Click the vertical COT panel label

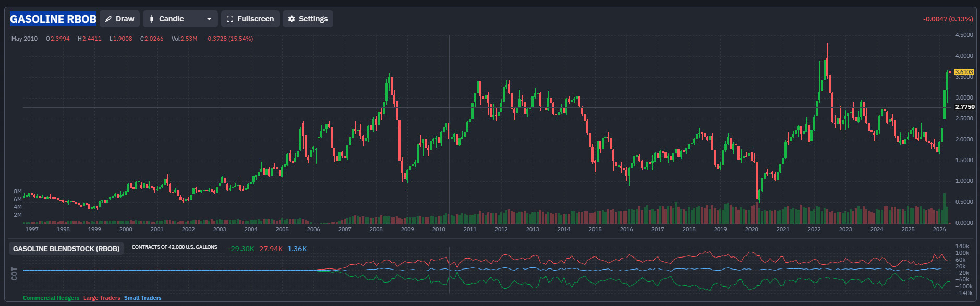point(14,274)
